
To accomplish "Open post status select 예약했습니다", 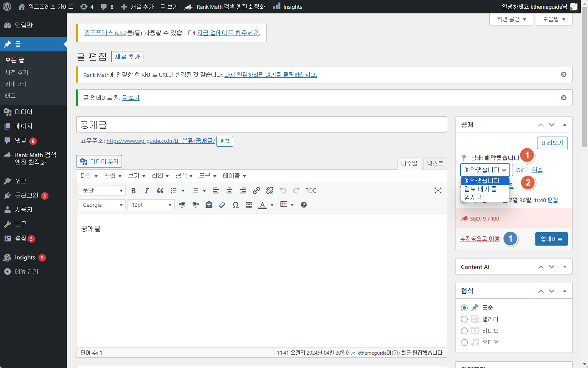I will (485, 170).
